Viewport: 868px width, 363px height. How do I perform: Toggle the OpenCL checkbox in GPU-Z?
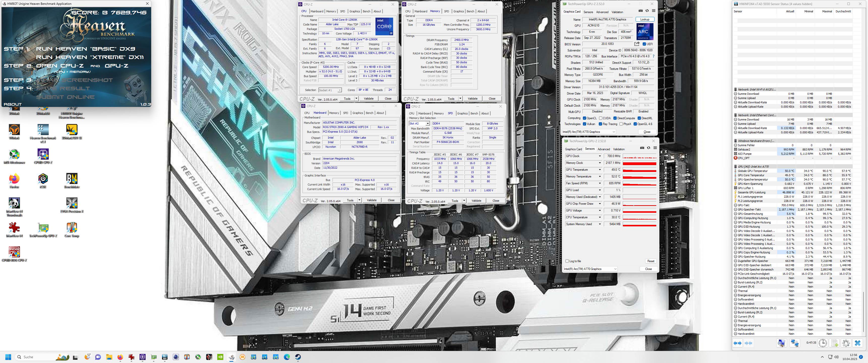584,118
